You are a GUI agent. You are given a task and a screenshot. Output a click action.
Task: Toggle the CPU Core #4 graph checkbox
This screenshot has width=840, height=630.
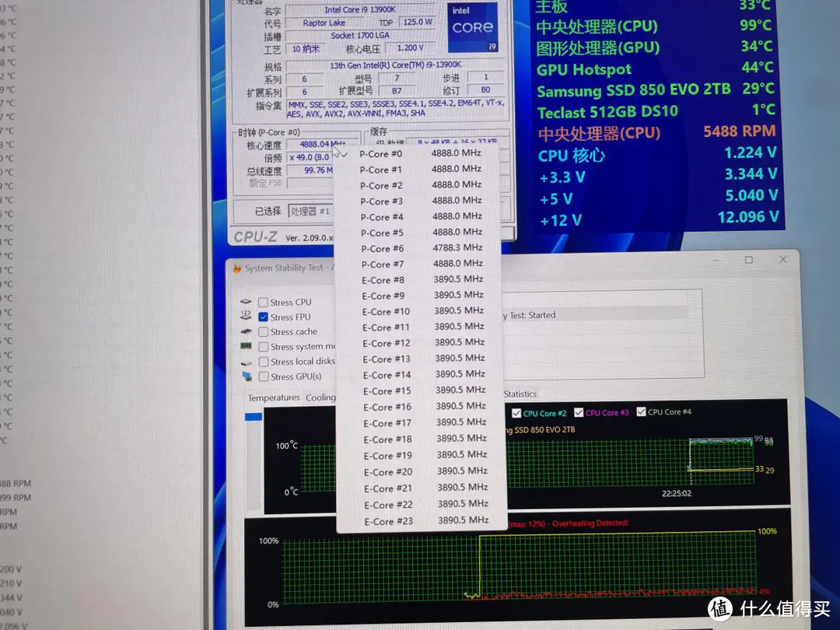point(641,412)
